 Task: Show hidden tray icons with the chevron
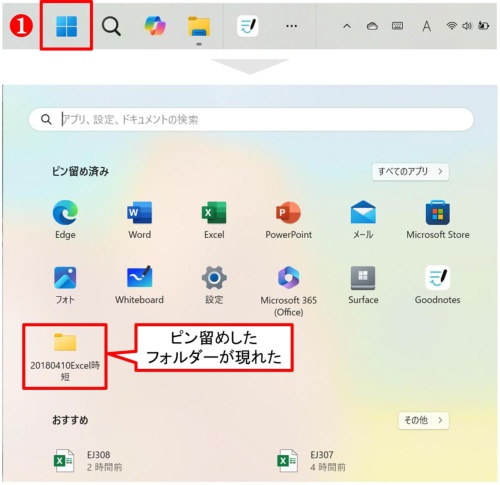coord(347,26)
